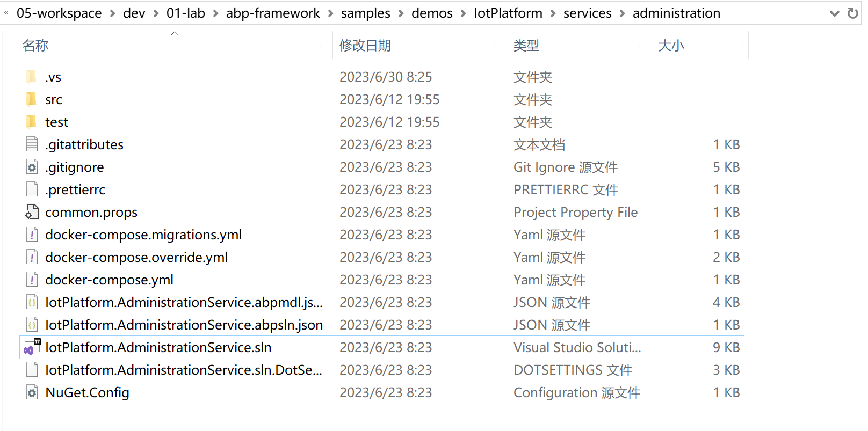Refresh the current folder view

852,13
